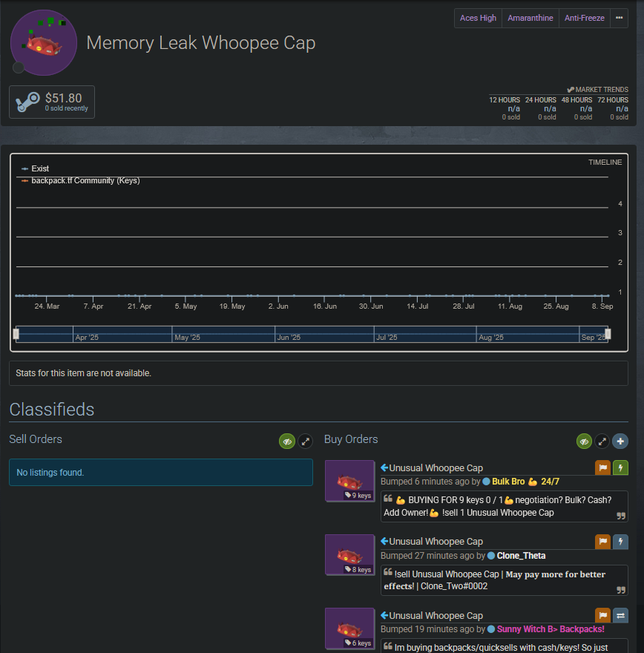Click the Market Trends heading
Viewport: 644px width, 653px height.
(x=598, y=90)
